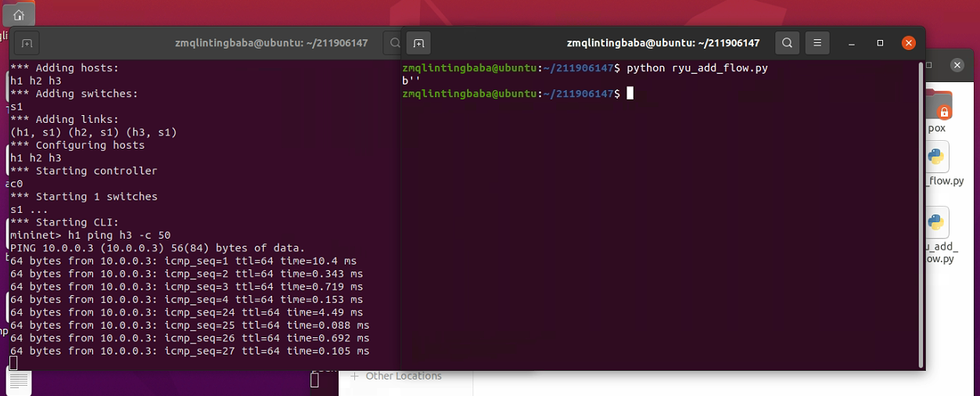The height and width of the screenshot is (396, 980).
Task: Minimize the right terminal window
Action: [x=853, y=43]
